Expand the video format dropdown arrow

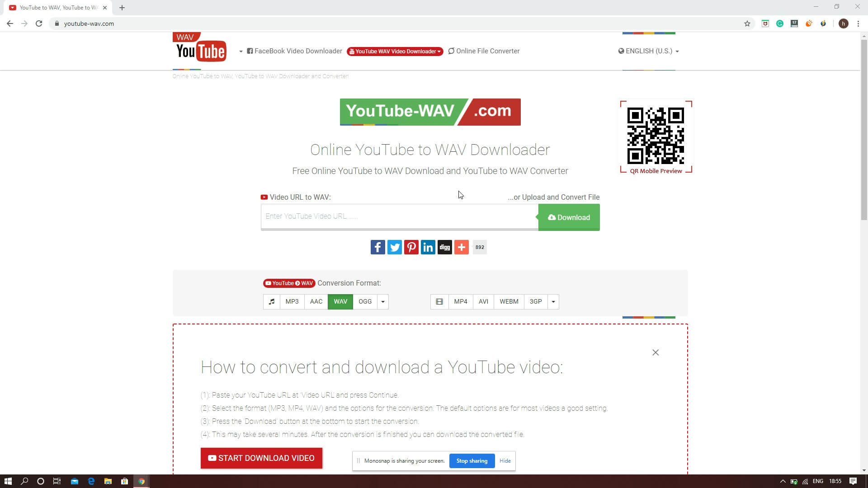(553, 301)
